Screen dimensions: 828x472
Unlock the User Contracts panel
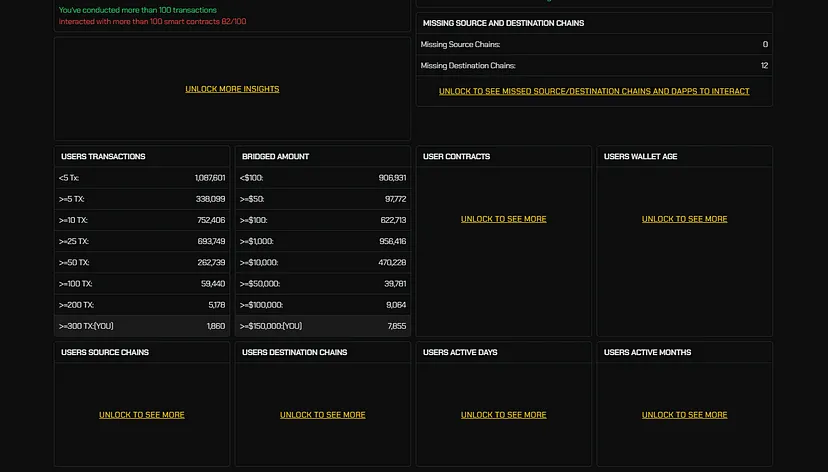[x=503, y=219]
